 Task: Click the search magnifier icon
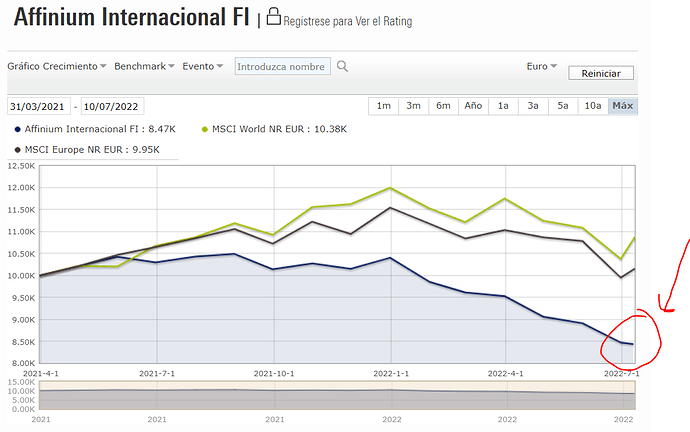point(342,67)
